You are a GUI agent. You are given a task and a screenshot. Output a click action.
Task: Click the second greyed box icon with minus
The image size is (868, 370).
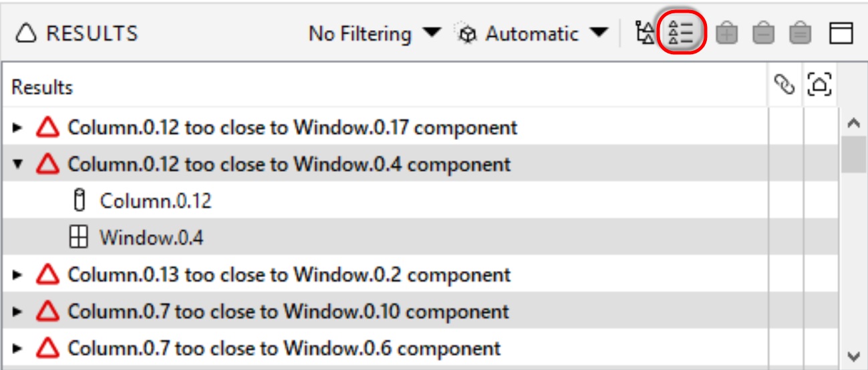click(x=763, y=33)
